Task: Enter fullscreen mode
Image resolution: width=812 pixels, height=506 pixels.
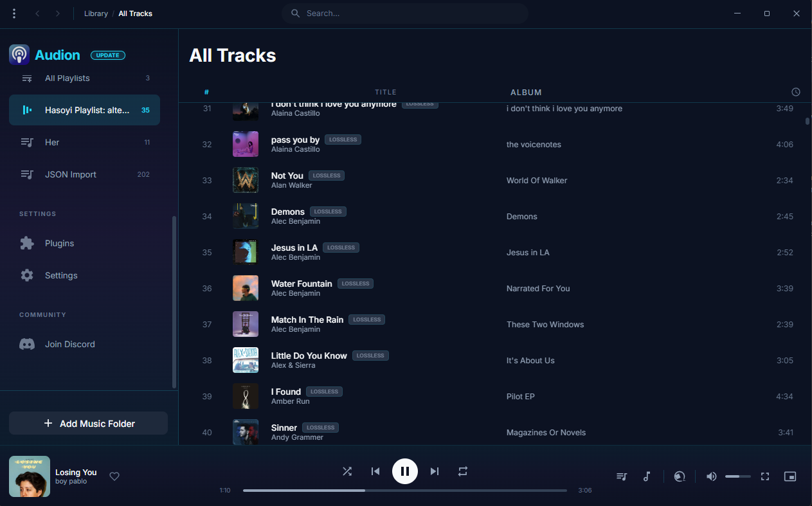Action: (764, 476)
